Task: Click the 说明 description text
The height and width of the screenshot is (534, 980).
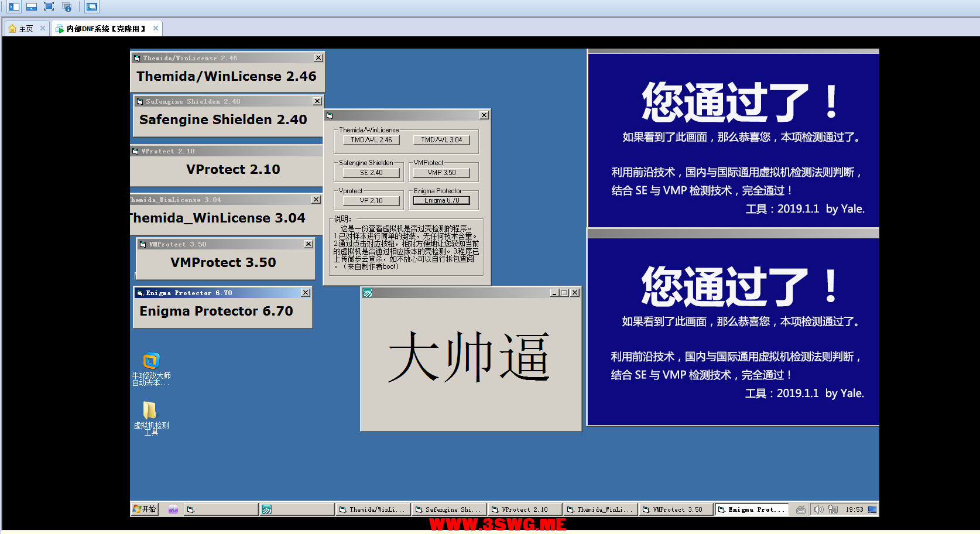Action: [x=406, y=247]
